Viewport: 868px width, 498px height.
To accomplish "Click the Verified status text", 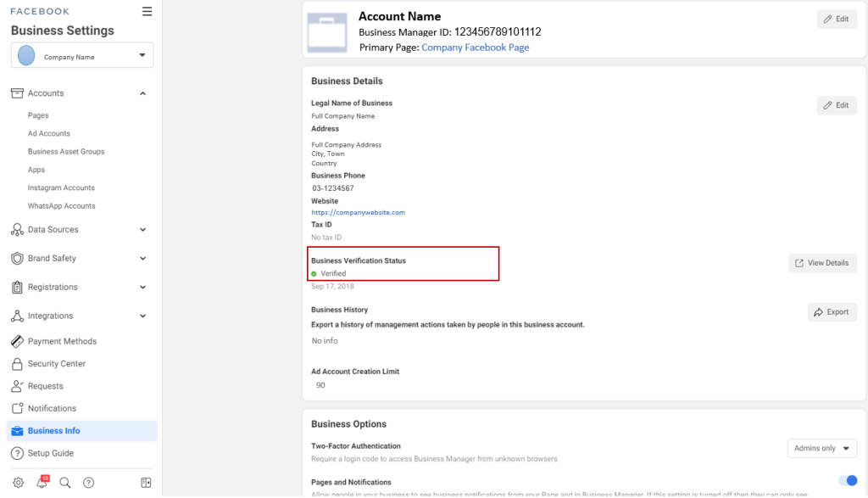I will coord(333,274).
